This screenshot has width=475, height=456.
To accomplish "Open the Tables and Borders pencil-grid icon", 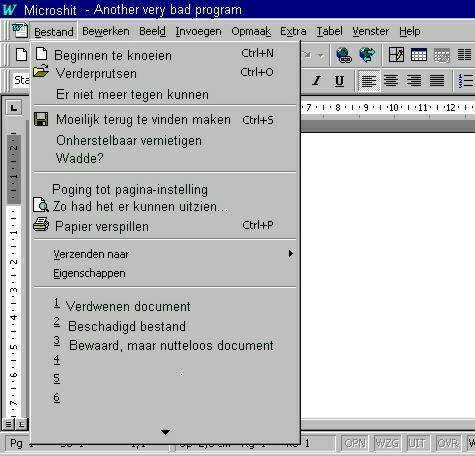I will [396, 55].
